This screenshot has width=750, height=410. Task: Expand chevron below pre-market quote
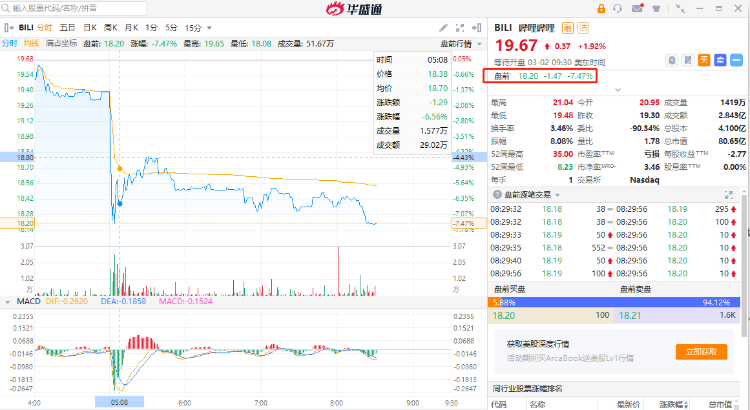(618, 89)
